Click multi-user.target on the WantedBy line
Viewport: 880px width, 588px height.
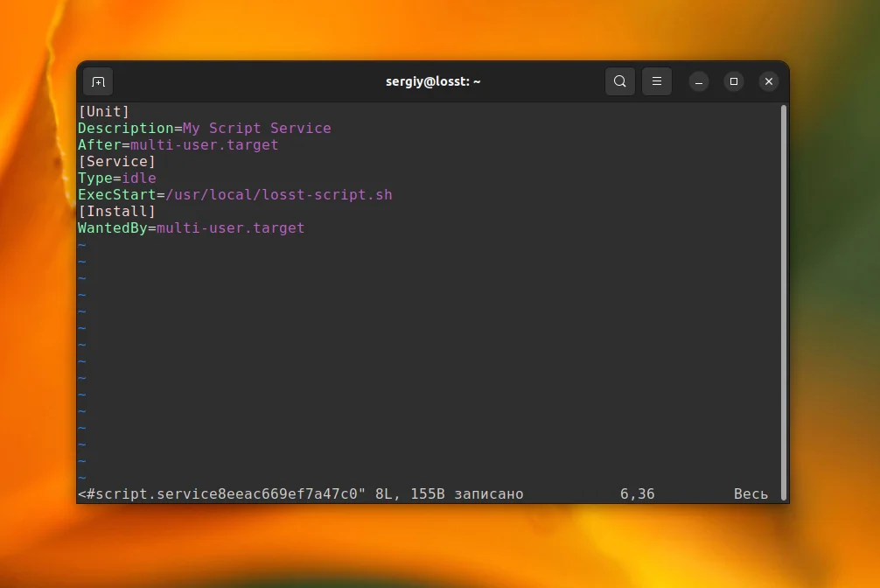[x=231, y=228]
